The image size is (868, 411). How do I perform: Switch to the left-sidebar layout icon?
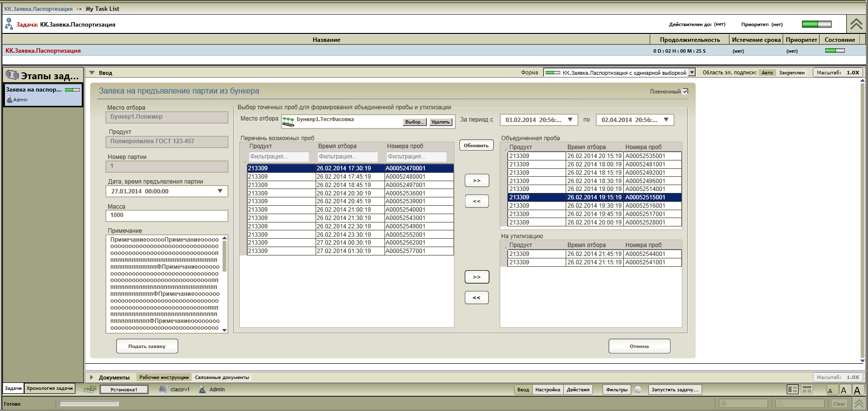[x=793, y=389]
